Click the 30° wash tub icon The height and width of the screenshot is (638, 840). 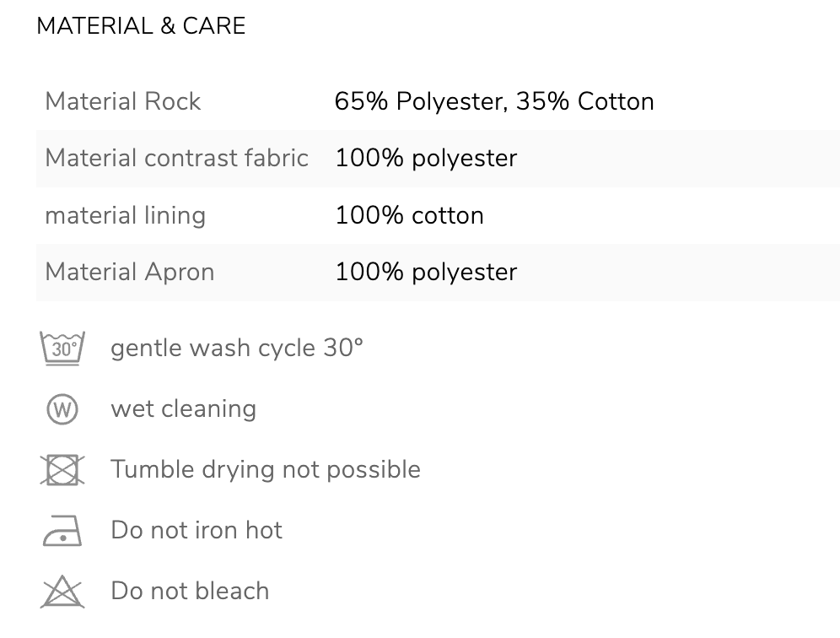62,349
